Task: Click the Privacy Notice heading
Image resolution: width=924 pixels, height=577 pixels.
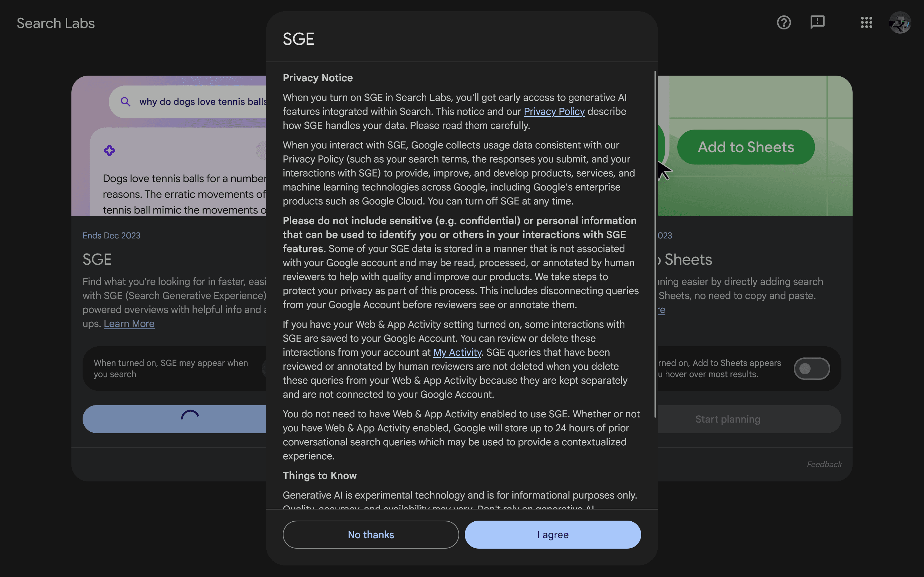Action: [x=318, y=78]
